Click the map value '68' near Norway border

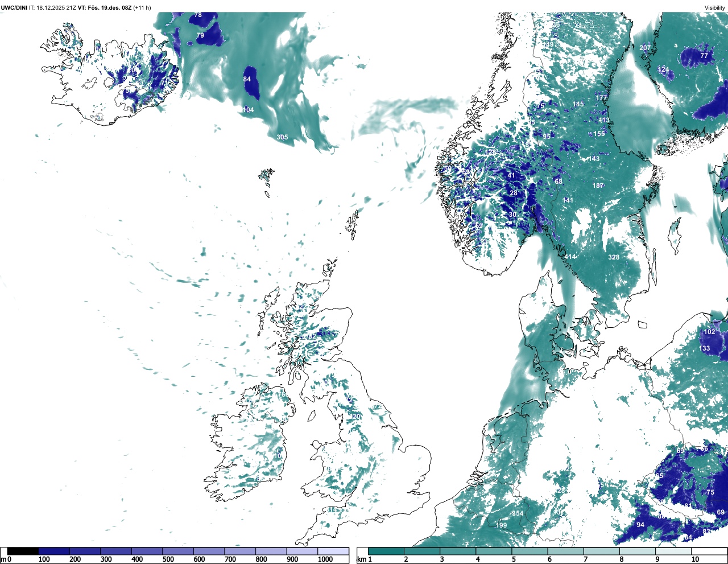coord(559,182)
